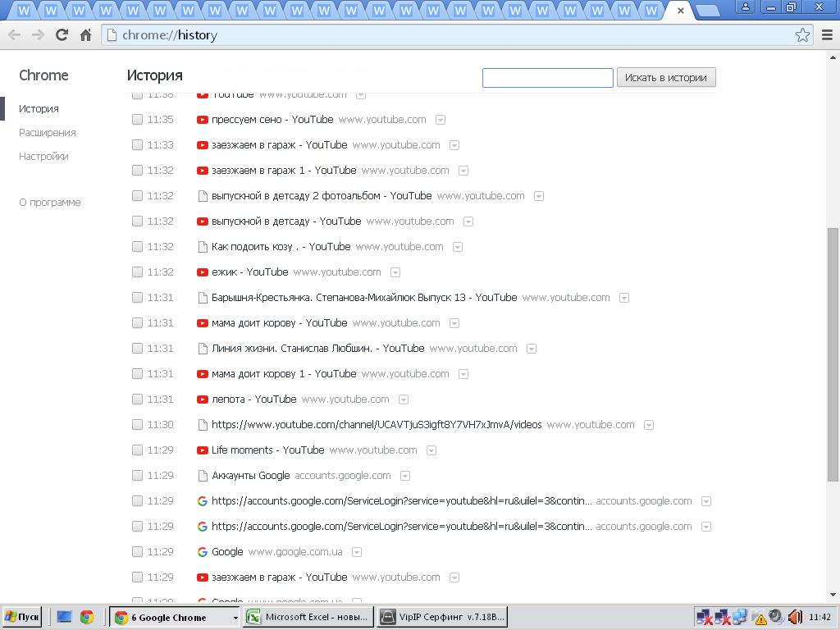
Task: Click the scrollbar down arrow
Action: pyautogui.click(x=833, y=595)
